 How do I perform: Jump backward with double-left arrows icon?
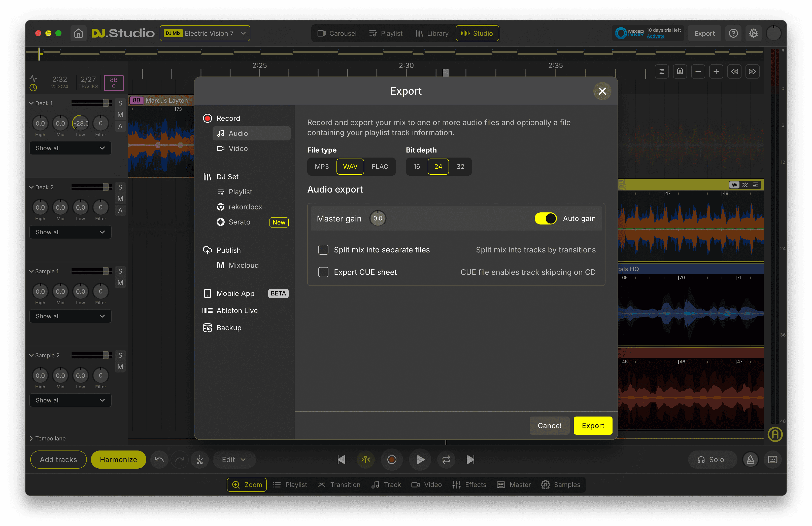[x=734, y=71]
